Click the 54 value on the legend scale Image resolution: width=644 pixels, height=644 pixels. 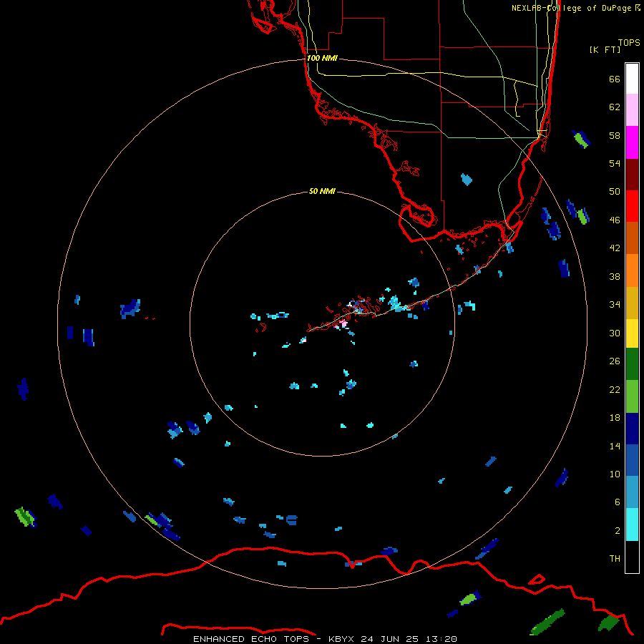pos(615,163)
